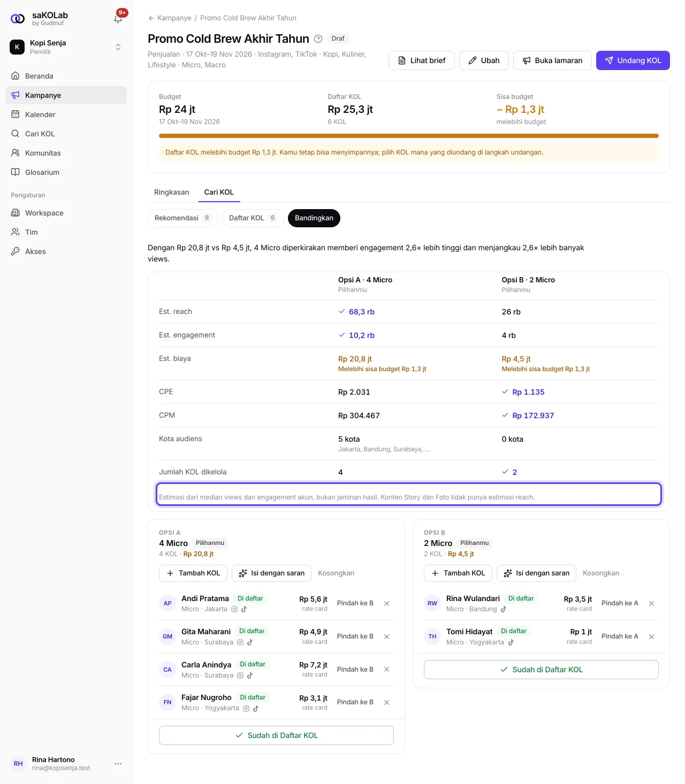
Task: Click Tambah KOL in Opsi A
Action: pyautogui.click(x=193, y=573)
